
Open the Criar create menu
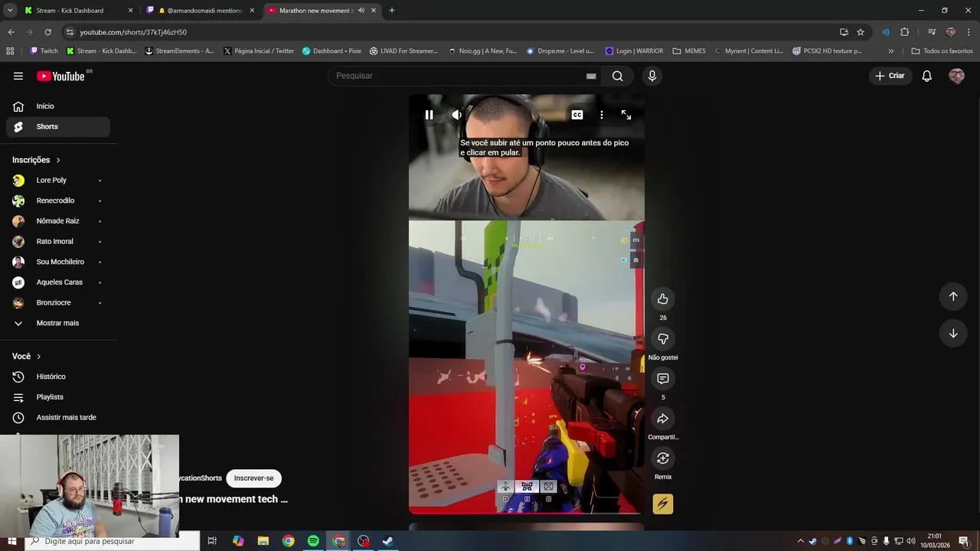(890, 76)
